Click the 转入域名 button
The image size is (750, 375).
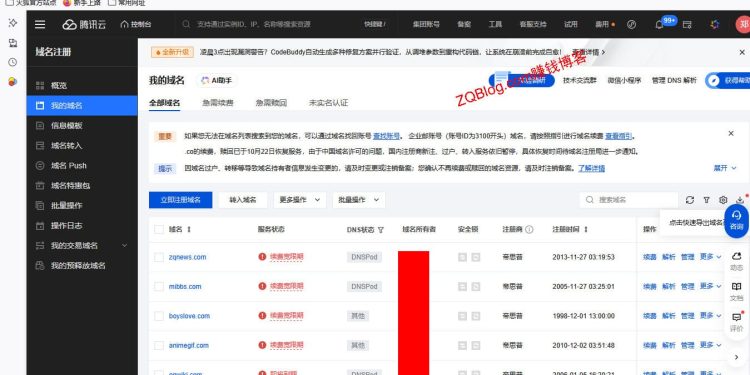click(243, 200)
